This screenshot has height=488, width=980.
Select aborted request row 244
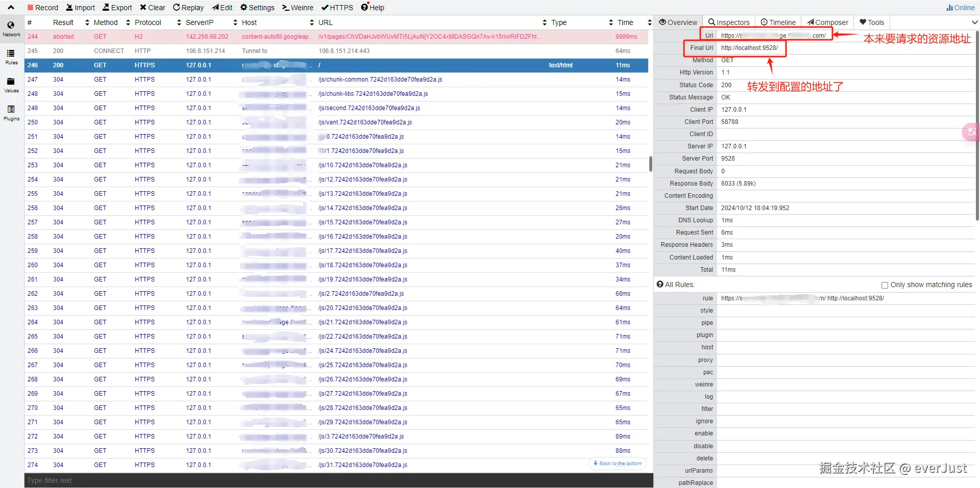[336, 37]
